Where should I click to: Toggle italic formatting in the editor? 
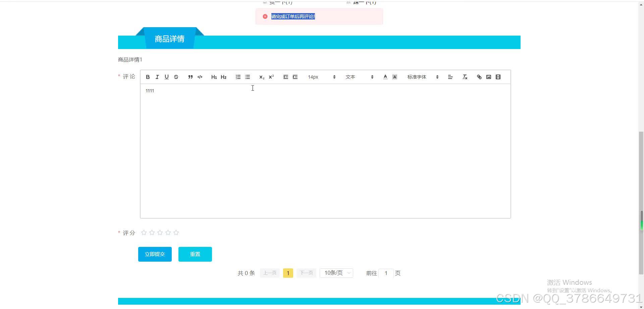coord(157,77)
